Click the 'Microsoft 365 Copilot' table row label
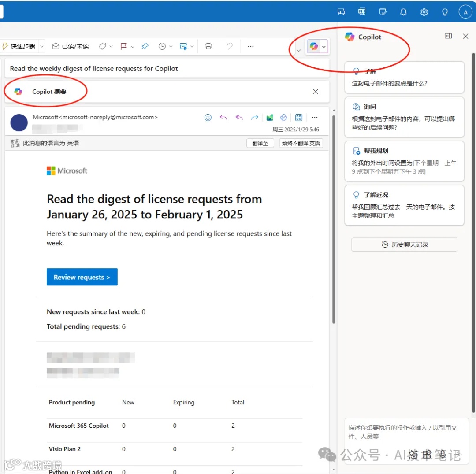476x474 pixels. [x=78, y=426]
